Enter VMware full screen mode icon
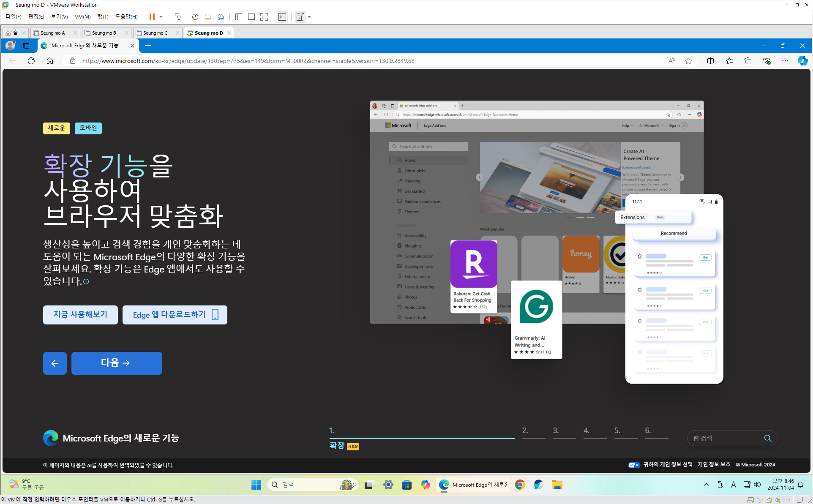 pyautogui.click(x=264, y=17)
